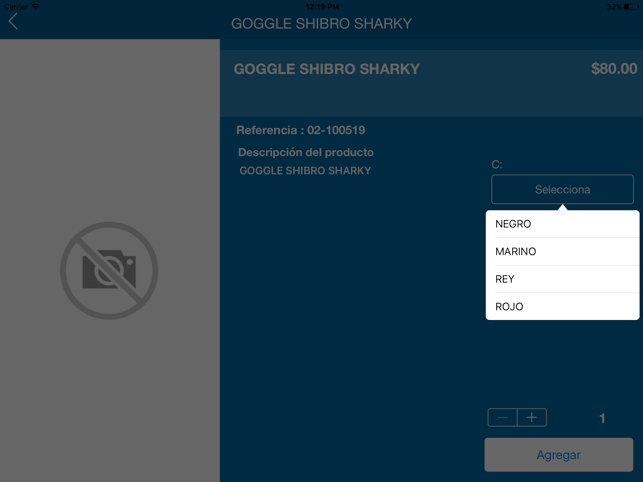Click the GOGGLE SHIBRO SHARKY navigation title

click(322, 24)
